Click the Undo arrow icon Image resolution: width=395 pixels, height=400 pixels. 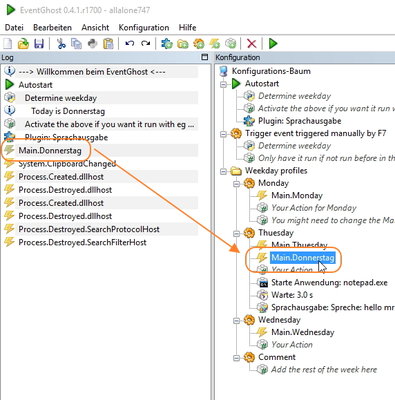pos(130,43)
